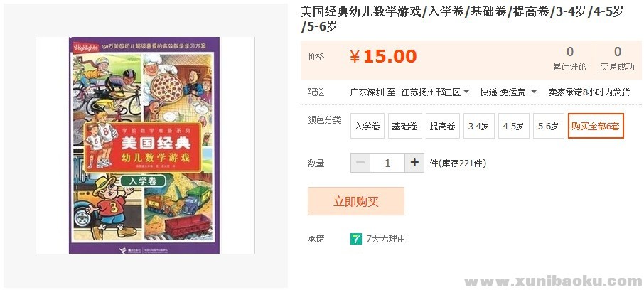
Task: Click the 立即购买 button
Action: coord(356,201)
